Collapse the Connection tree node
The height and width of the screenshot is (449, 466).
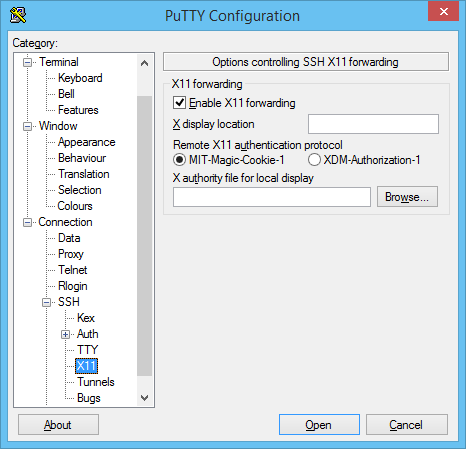(x=27, y=222)
